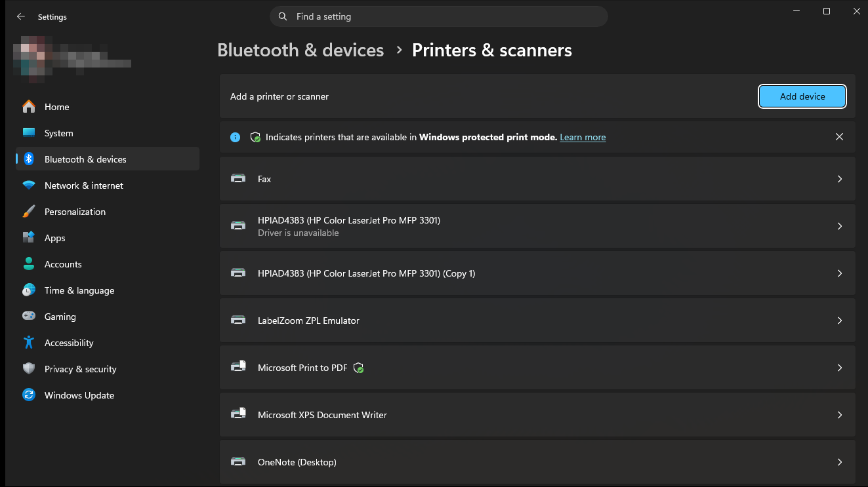Click the Accessibility figure icon
This screenshot has width=868, height=487.
29,343
